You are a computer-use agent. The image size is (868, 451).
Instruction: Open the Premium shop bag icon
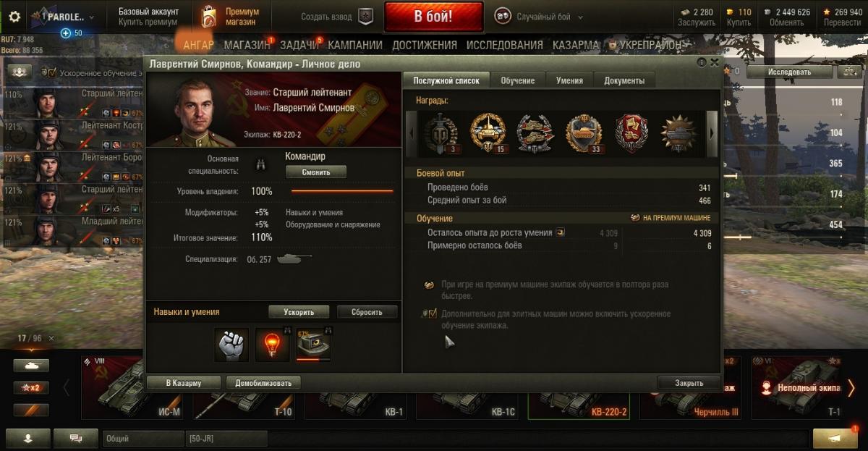pyautogui.click(x=208, y=17)
